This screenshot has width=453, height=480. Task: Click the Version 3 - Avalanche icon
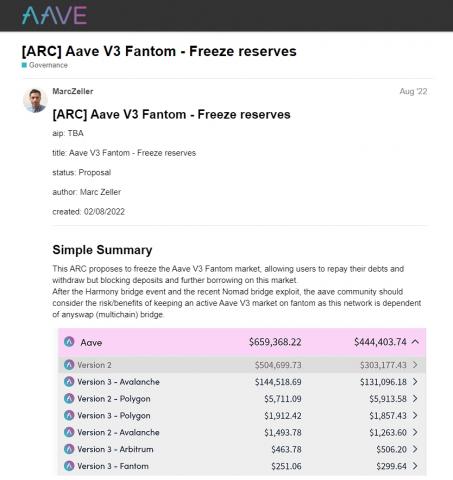click(69, 382)
